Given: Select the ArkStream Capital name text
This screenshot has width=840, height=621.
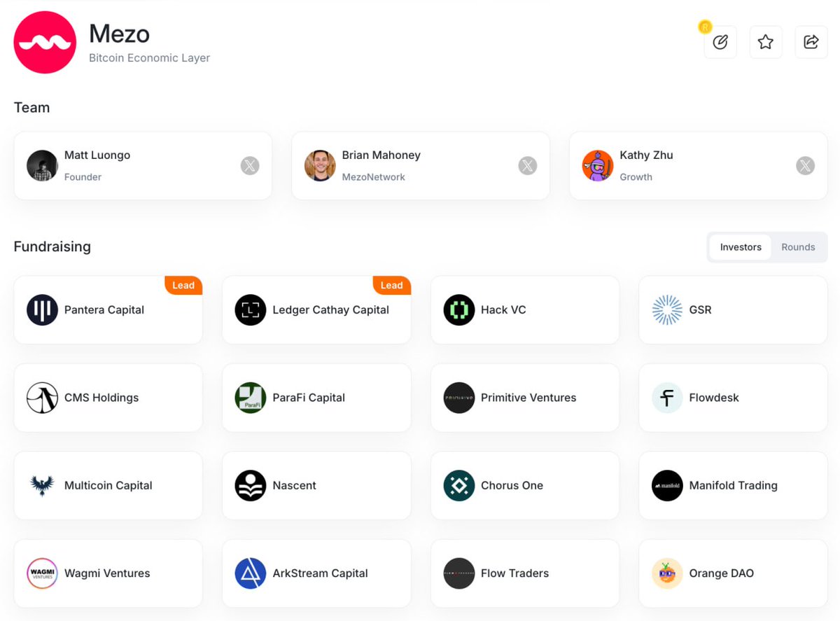Looking at the screenshot, I should 320,573.
